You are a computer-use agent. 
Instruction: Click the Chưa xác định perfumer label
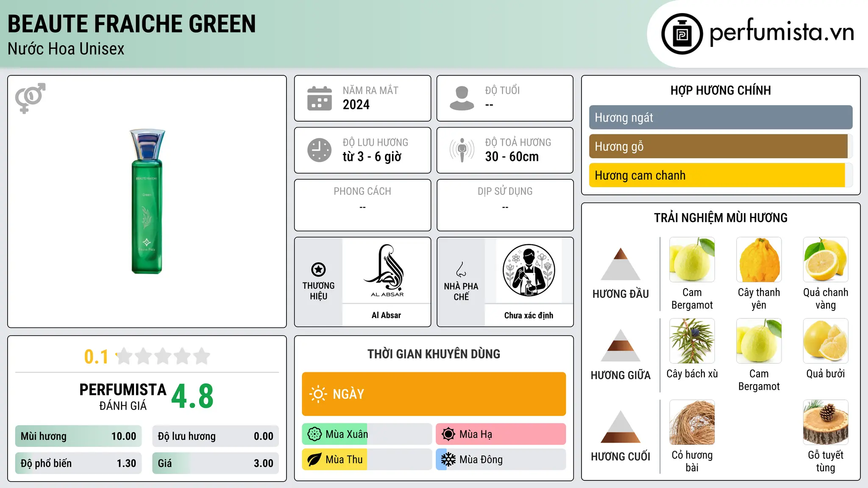[x=529, y=315]
